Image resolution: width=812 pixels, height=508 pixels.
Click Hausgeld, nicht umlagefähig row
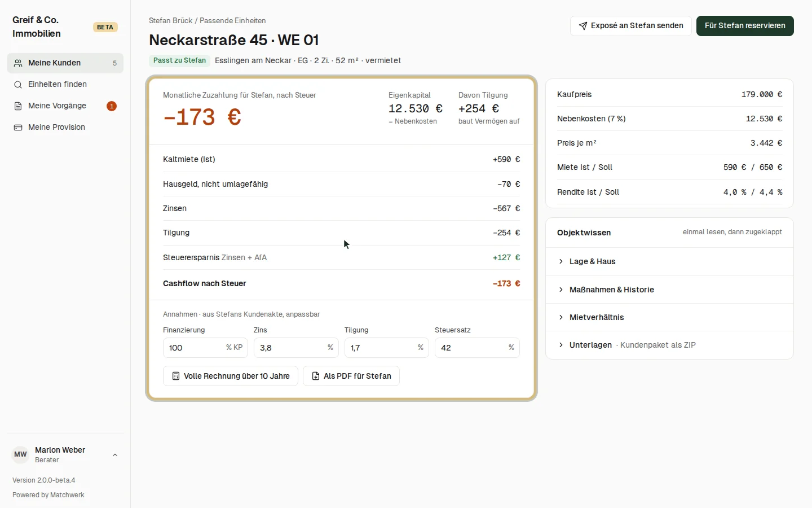pyautogui.click(x=341, y=184)
